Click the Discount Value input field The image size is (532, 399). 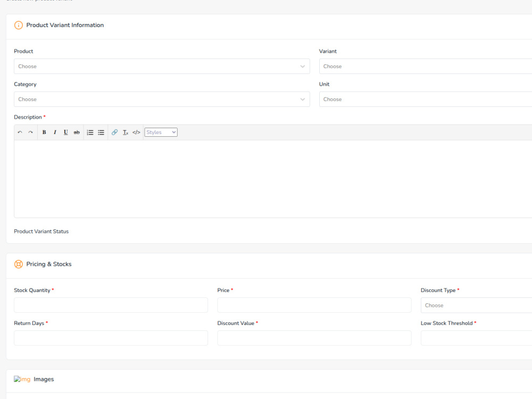pyautogui.click(x=314, y=338)
